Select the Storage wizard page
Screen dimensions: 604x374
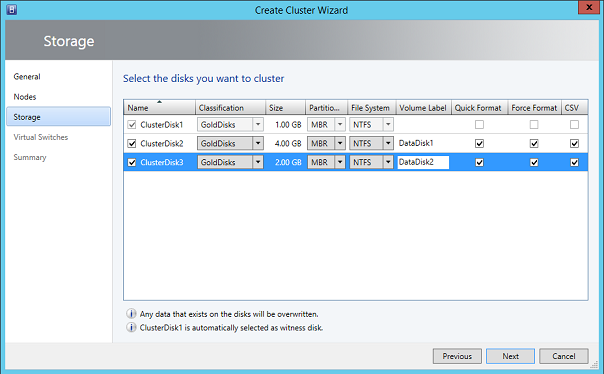pos(59,117)
